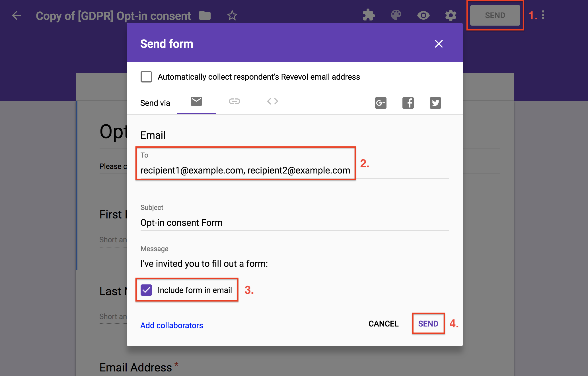The width and height of the screenshot is (588, 376).
Task: Click the Subject input field
Action: (x=294, y=223)
